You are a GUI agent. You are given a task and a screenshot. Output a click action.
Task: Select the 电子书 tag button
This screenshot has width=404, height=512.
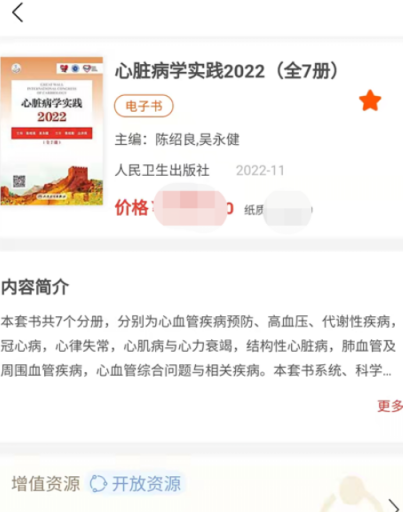[x=144, y=106]
